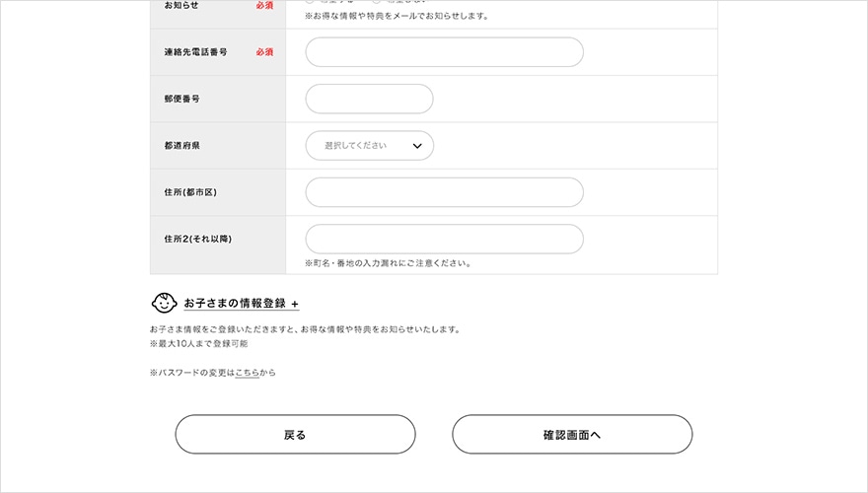This screenshot has width=868, height=493.
Task: Click the ※町名・番地の入力漏れ note text
Action: pyautogui.click(x=388, y=263)
